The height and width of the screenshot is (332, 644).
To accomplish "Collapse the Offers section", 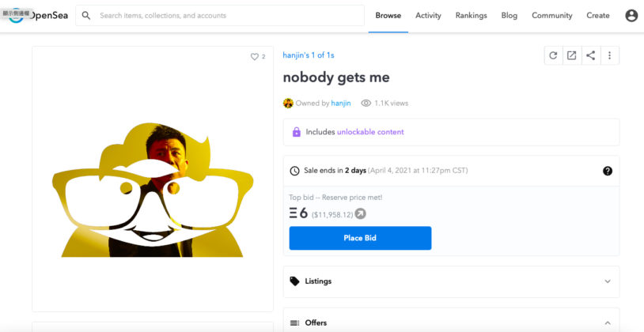I will point(452,323).
